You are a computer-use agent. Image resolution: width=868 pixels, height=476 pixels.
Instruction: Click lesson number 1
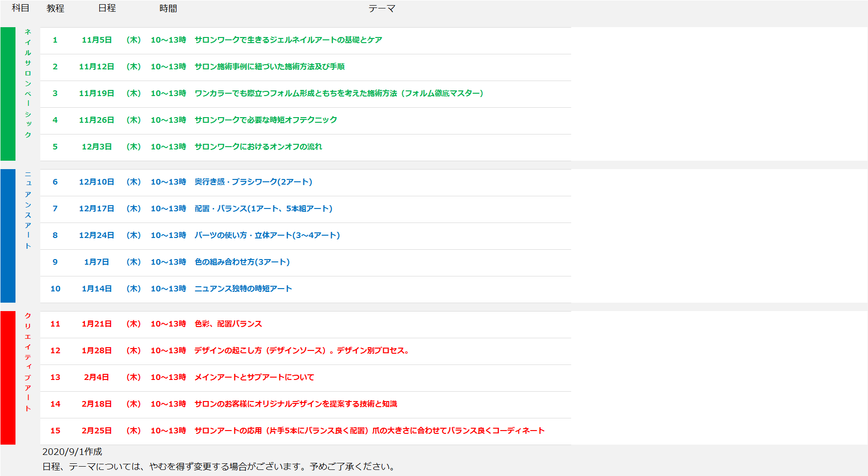[x=55, y=40]
